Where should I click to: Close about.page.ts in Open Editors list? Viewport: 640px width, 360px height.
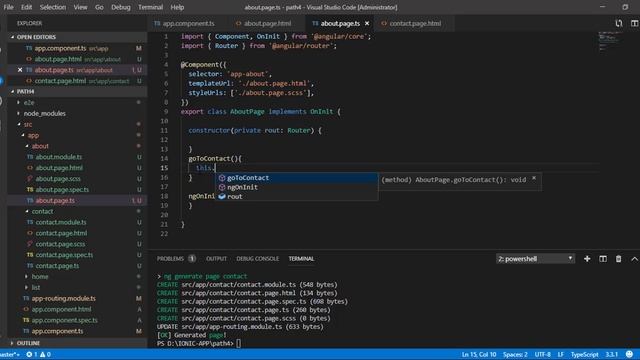(20, 70)
